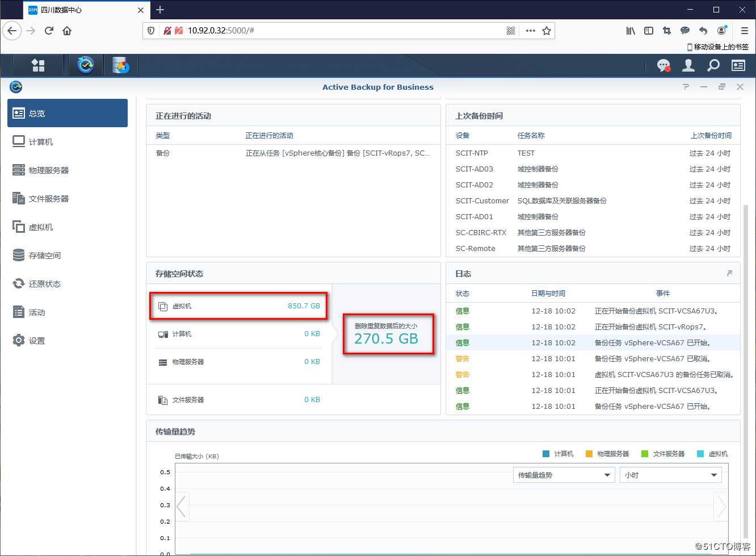Open 文件服务器 section in sidebar
Viewport: 756px width, 556px height.
click(x=68, y=198)
